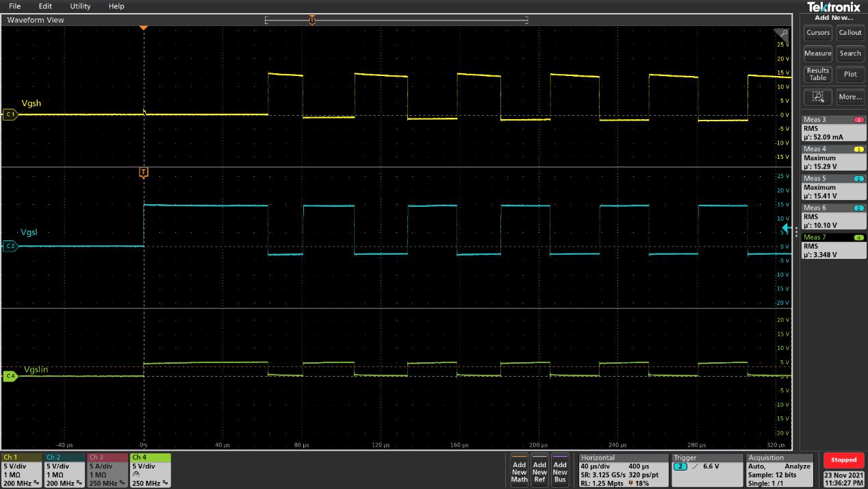Screen dimensions: 868x489
Task: Select the Meas 3 RMS measurement badge
Action: [x=833, y=128]
